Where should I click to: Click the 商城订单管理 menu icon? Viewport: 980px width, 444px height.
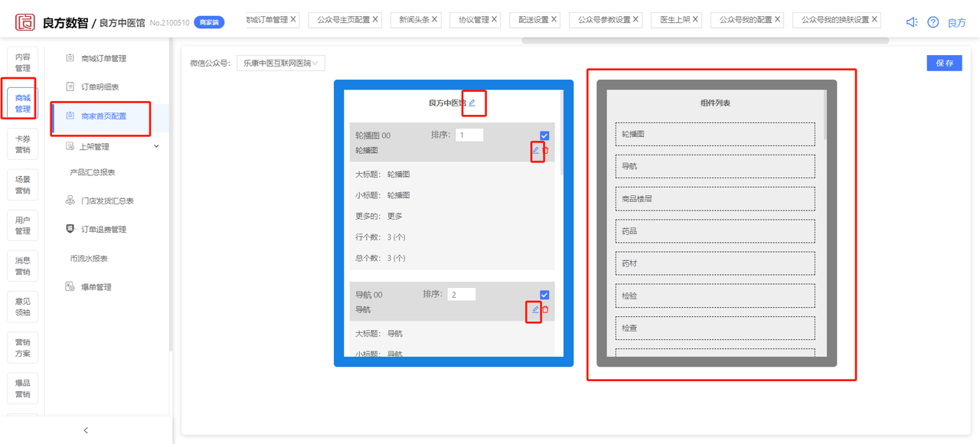tap(70, 58)
